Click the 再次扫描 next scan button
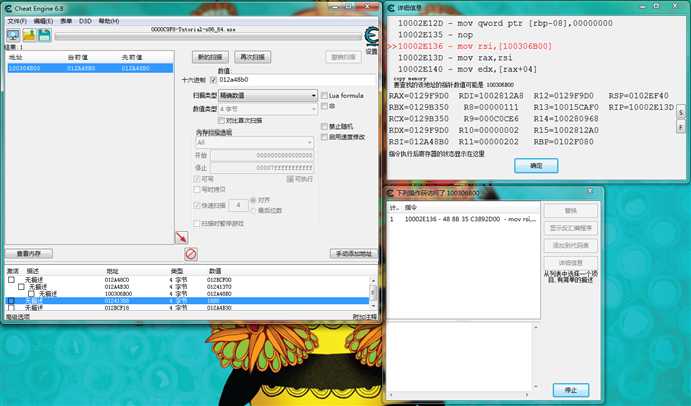Image resolution: width=691 pixels, height=406 pixels. pos(253,57)
